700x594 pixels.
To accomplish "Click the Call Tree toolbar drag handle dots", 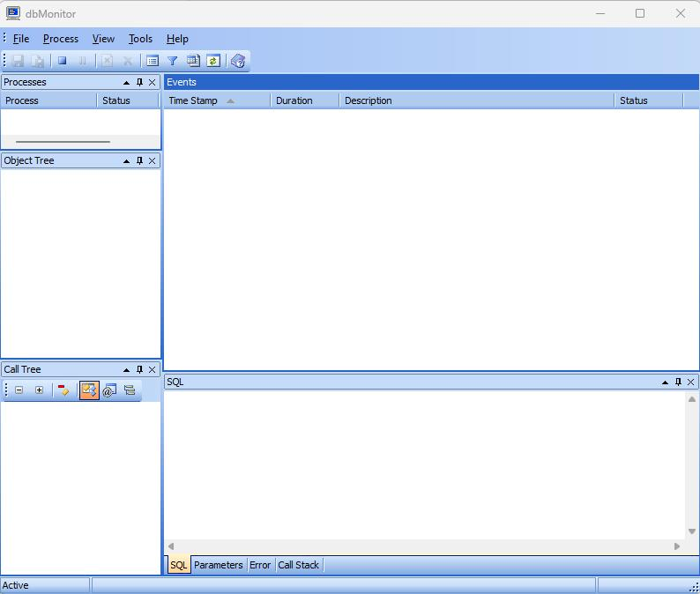I will pyautogui.click(x=6, y=390).
